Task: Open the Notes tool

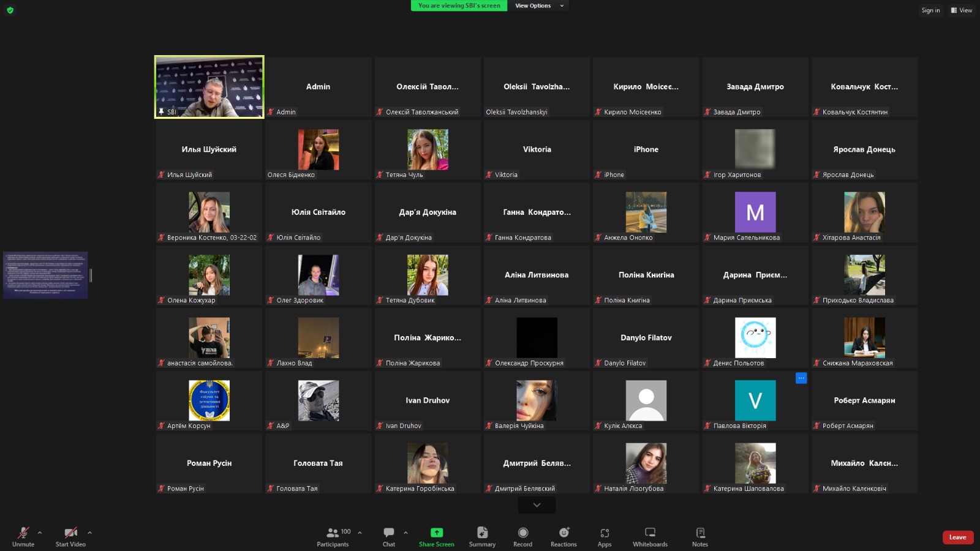Action: tap(700, 536)
